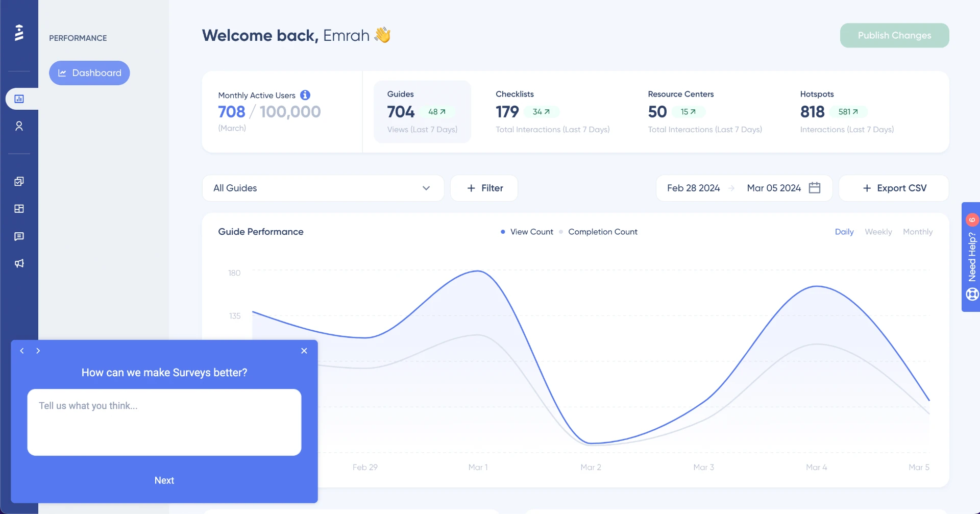Open the analytics chart sidebar icon
The image size is (980, 514).
(19, 99)
